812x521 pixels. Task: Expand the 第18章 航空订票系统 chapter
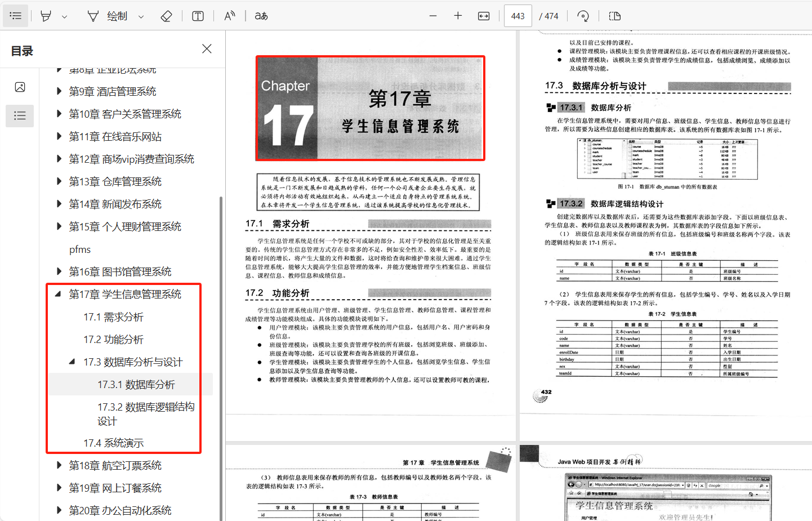pyautogui.click(x=58, y=465)
